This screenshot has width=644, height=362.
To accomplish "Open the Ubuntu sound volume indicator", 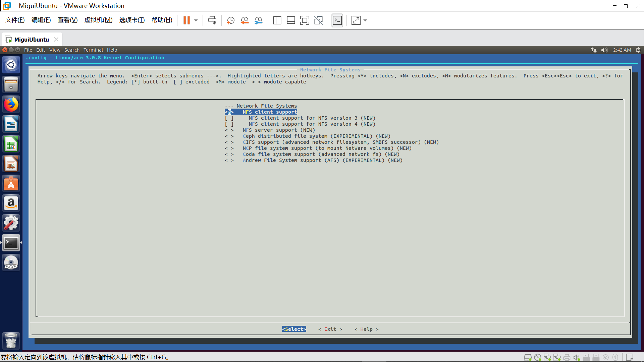I will point(604,50).
